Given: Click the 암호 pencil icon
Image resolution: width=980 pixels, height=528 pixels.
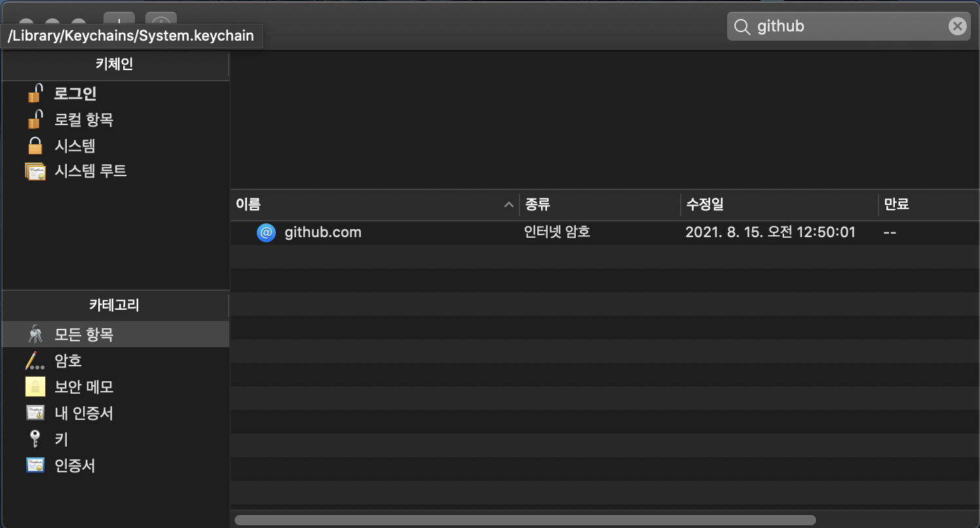Looking at the screenshot, I should tap(35, 361).
